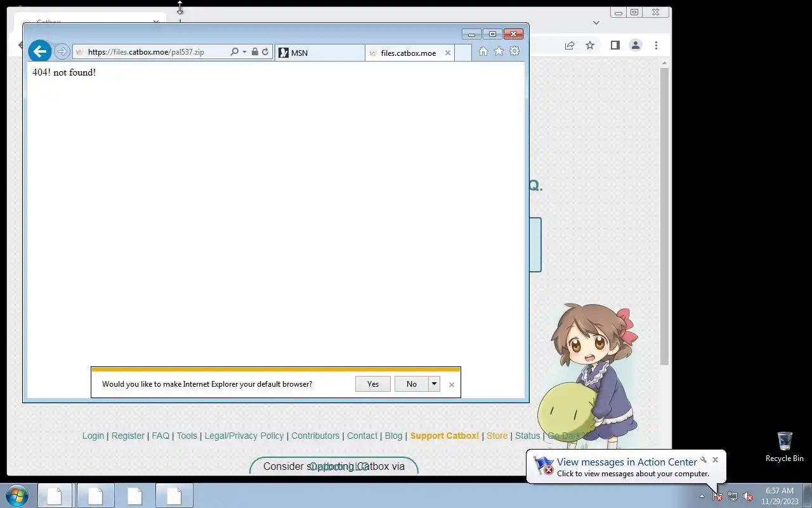Click the search magnifier in IE address bar
Screen dimensions: 812x508
click(234, 52)
